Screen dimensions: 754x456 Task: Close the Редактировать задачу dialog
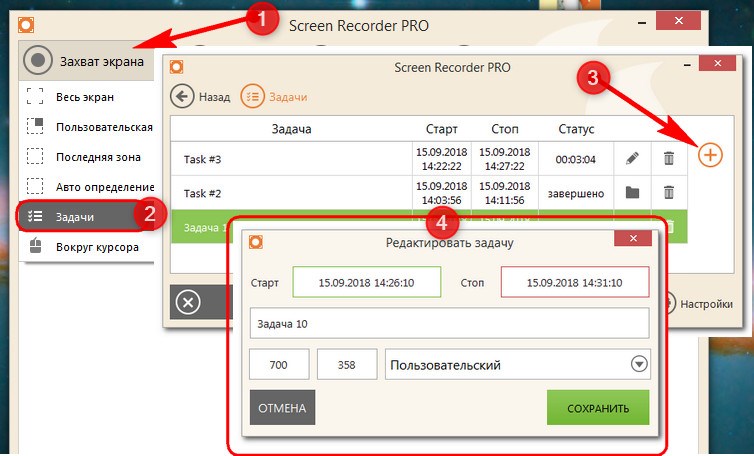tap(633, 238)
